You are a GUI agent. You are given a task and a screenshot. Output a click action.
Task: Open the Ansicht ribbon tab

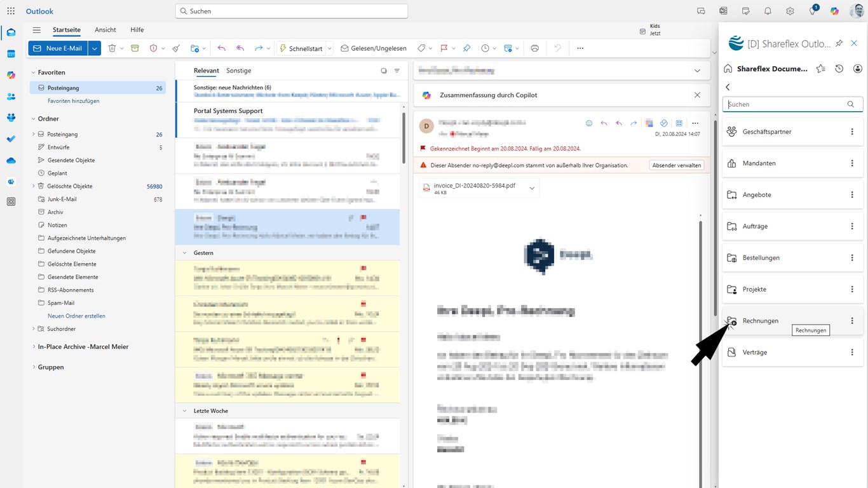point(105,30)
